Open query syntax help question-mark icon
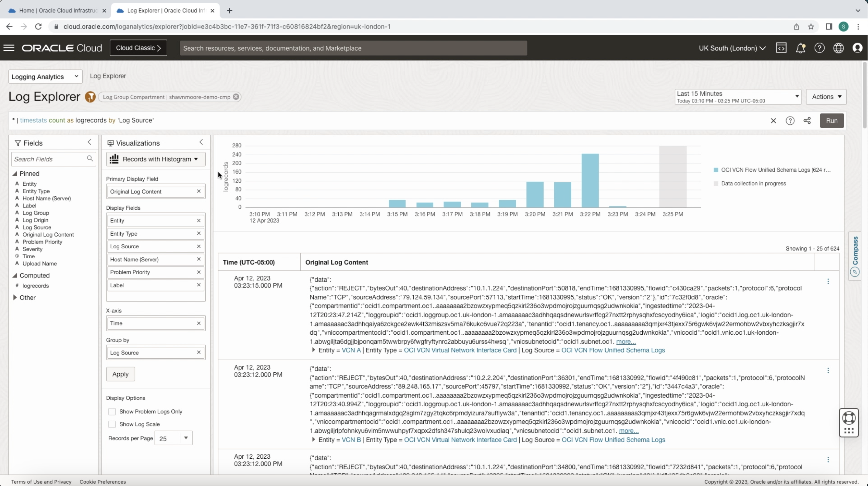Screen dimensions: 868x486 790,120
